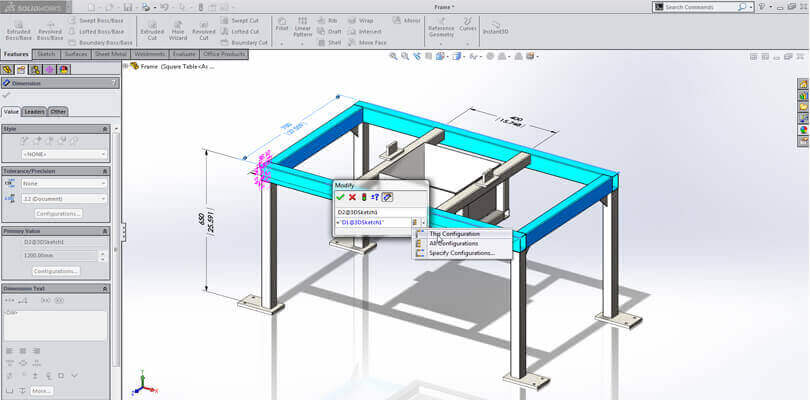Click in the Search Commands field

pos(700,7)
